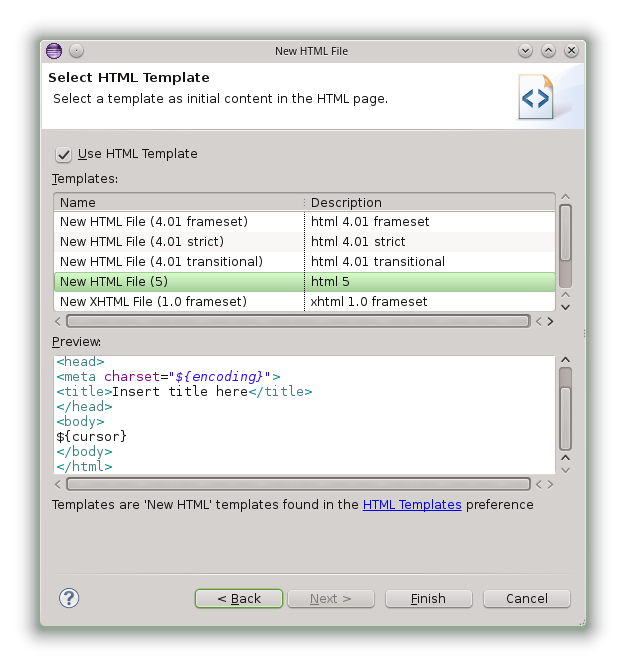
Task: Click templates list far-right scroll arrow
Action: click(x=550, y=322)
